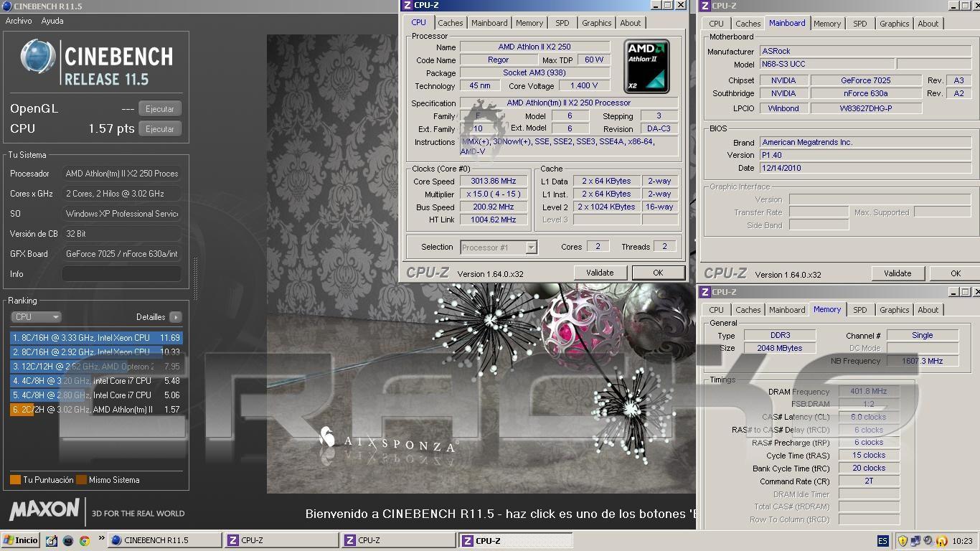
Task: Click the DRAM Frequency value 401.8 MHz
Action: (x=869, y=392)
